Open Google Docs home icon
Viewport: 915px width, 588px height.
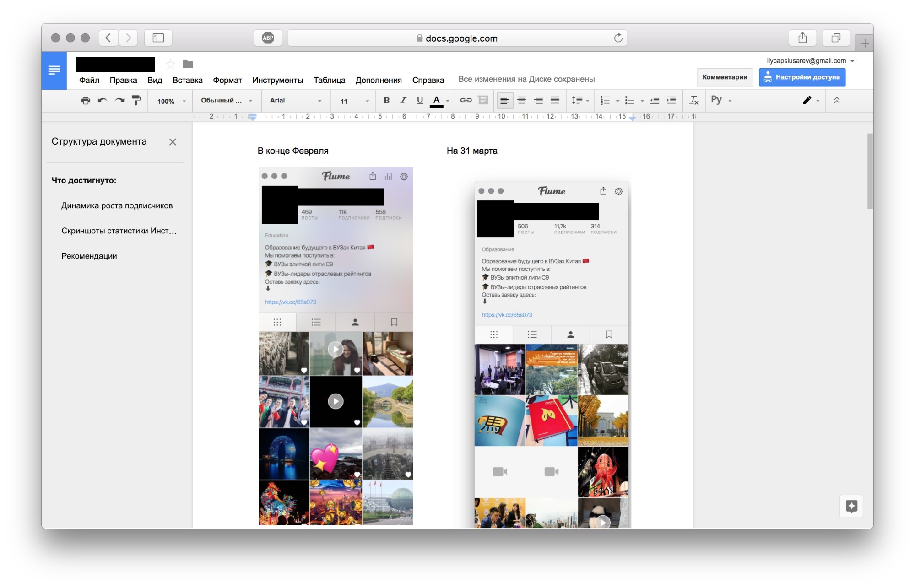(54, 70)
